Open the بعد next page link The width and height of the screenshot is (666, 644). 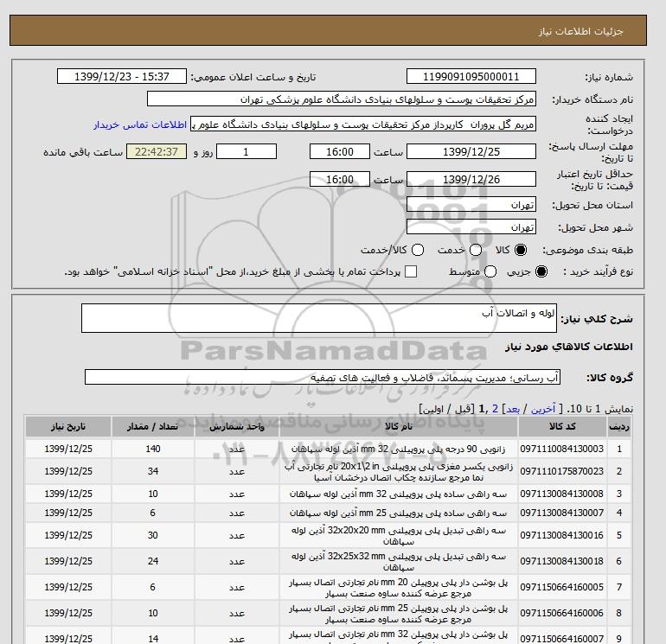[513, 409]
